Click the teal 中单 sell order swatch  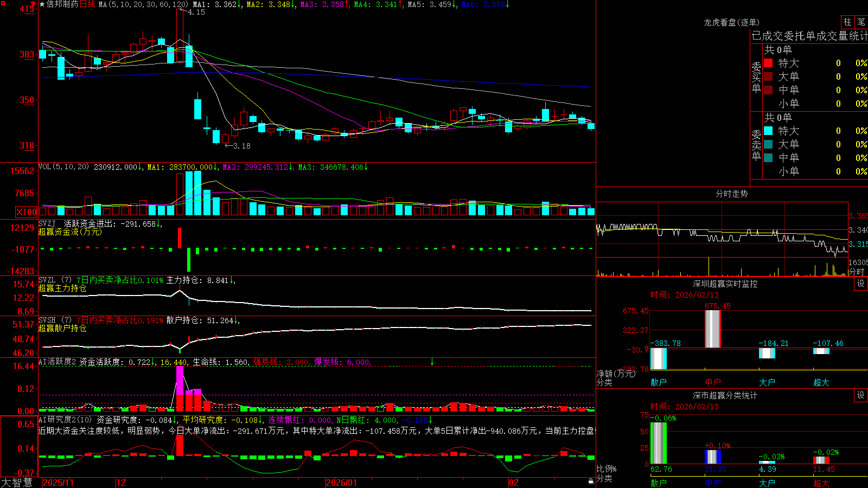tap(768, 158)
